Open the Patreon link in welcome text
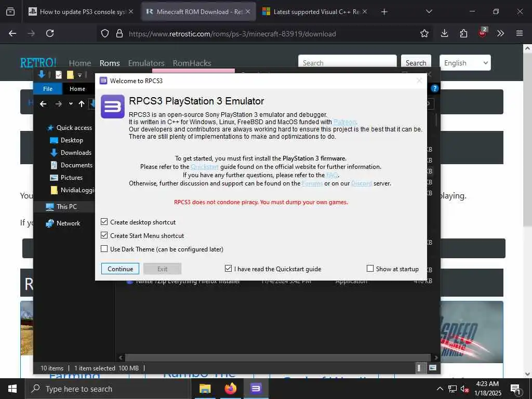532x399 pixels. click(345, 122)
